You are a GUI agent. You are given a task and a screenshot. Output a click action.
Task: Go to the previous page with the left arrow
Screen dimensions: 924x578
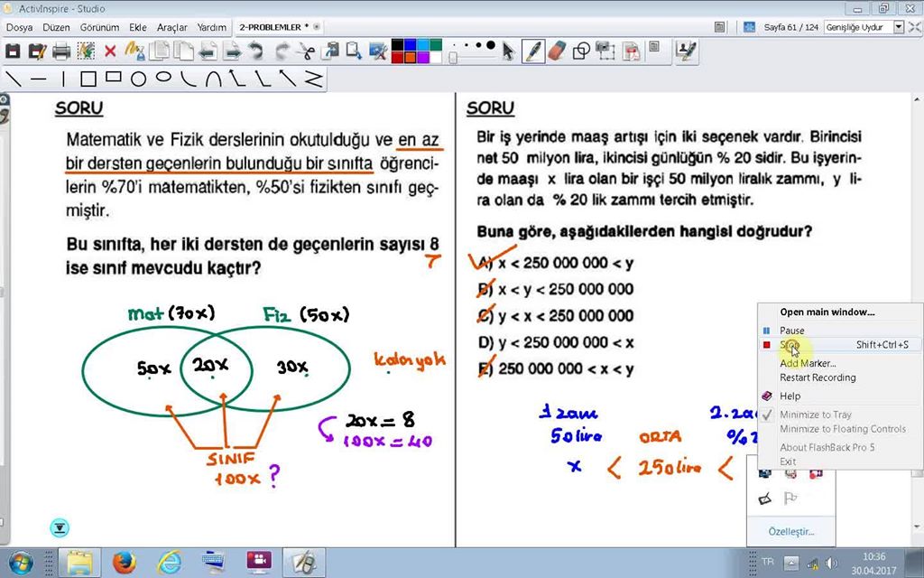tap(207, 51)
